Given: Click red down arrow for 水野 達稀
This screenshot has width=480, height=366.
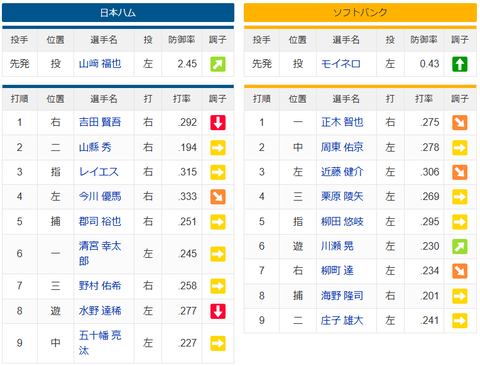Looking at the screenshot, I should click(x=218, y=311).
